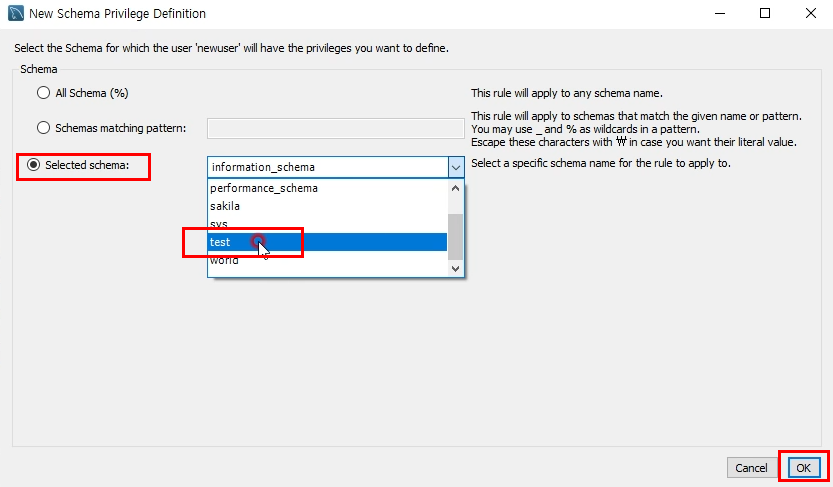
Task: Minimize the privilege definition dialog
Action: point(720,13)
